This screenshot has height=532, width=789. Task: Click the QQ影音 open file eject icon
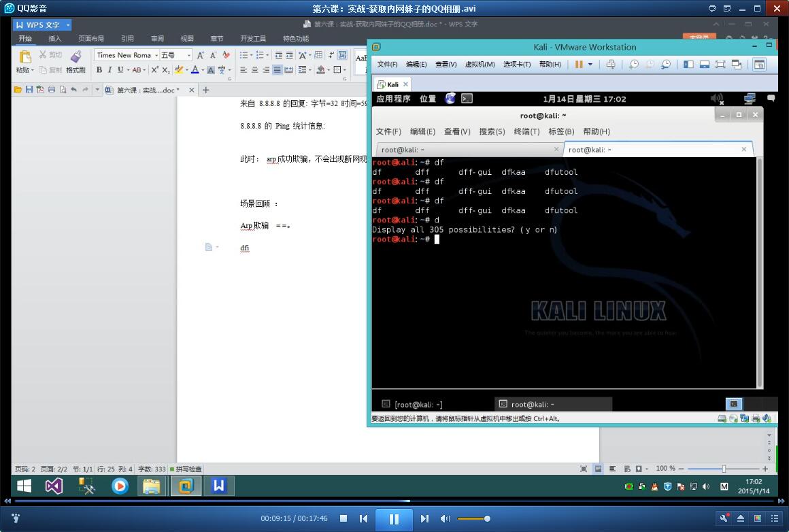point(741,518)
